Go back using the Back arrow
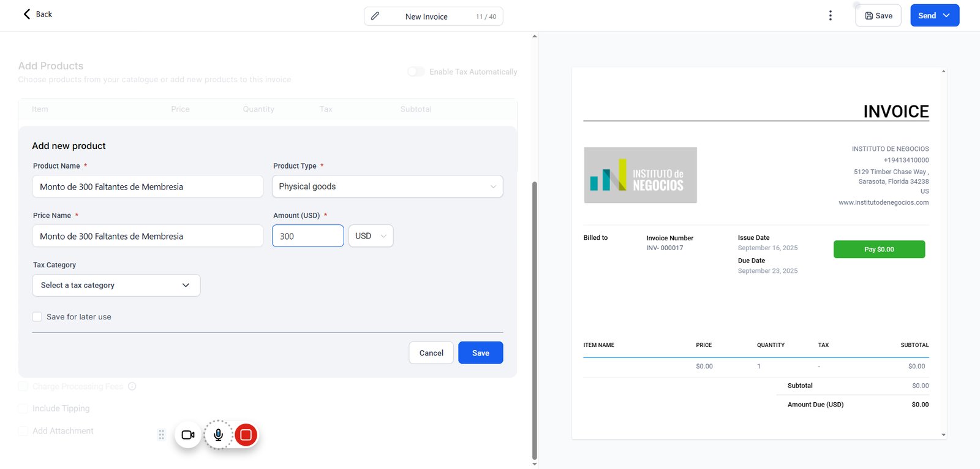980x469 pixels. tap(37, 14)
